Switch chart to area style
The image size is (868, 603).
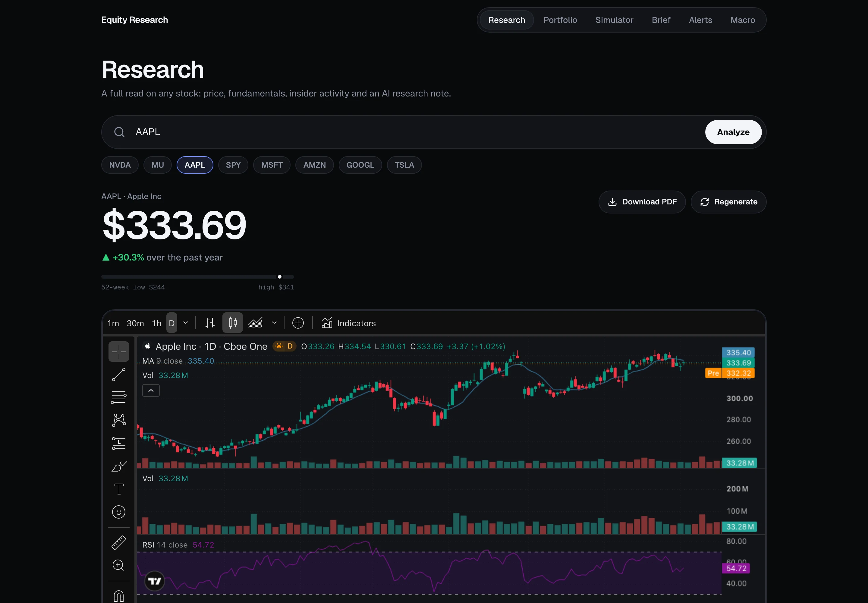pyautogui.click(x=255, y=323)
